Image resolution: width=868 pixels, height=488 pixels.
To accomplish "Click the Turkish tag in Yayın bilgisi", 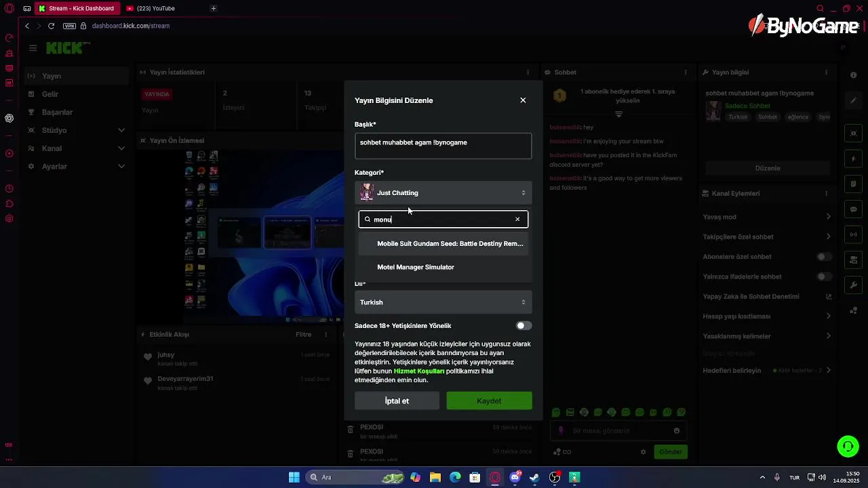I will [x=738, y=117].
